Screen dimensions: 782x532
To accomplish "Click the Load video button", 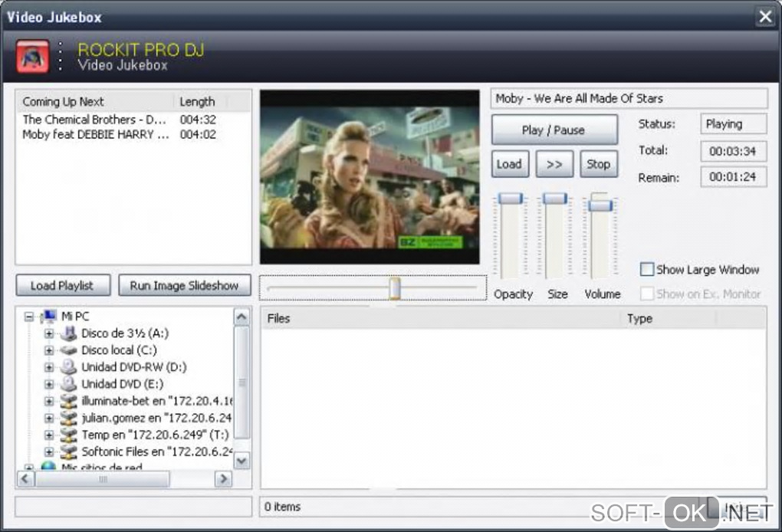I will (x=510, y=164).
